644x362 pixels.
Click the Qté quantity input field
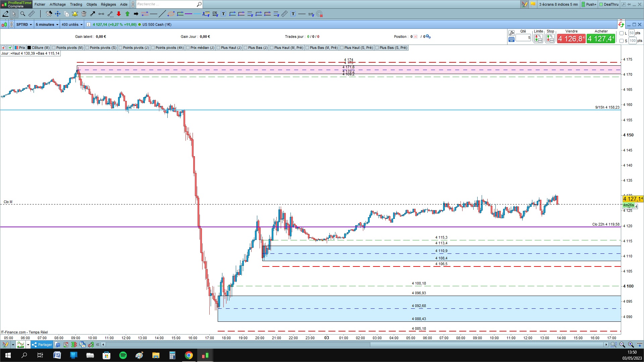click(523, 38)
